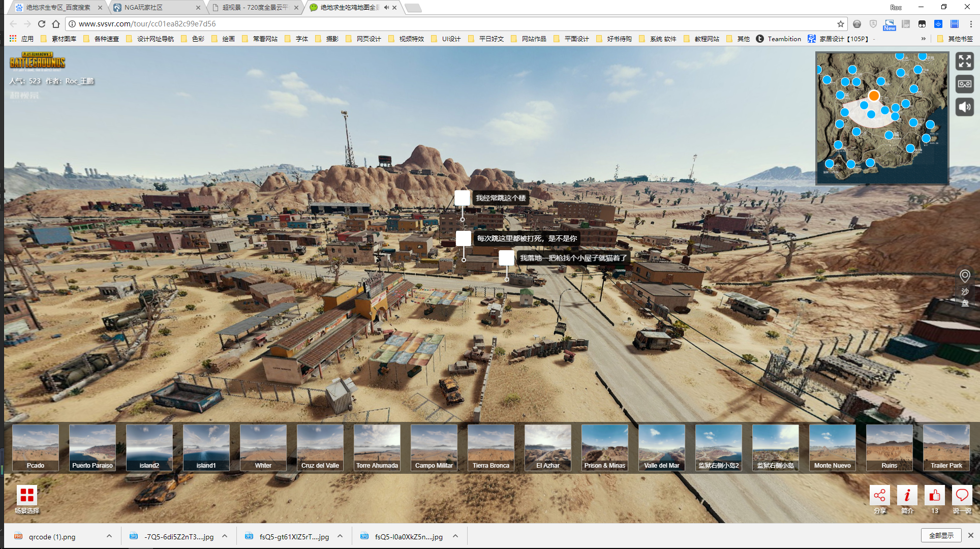
Task: Open the 各种速查 bookmark folder
Action: 101,39
